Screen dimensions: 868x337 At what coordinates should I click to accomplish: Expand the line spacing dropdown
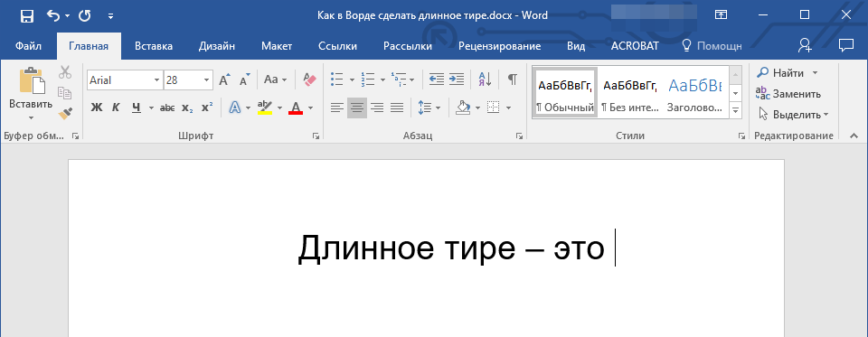click(439, 108)
